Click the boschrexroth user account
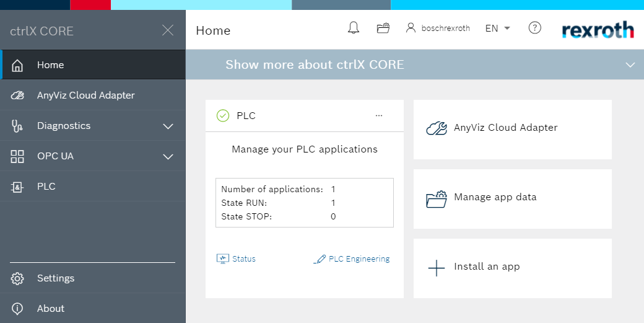The image size is (644, 323). click(x=438, y=28)
